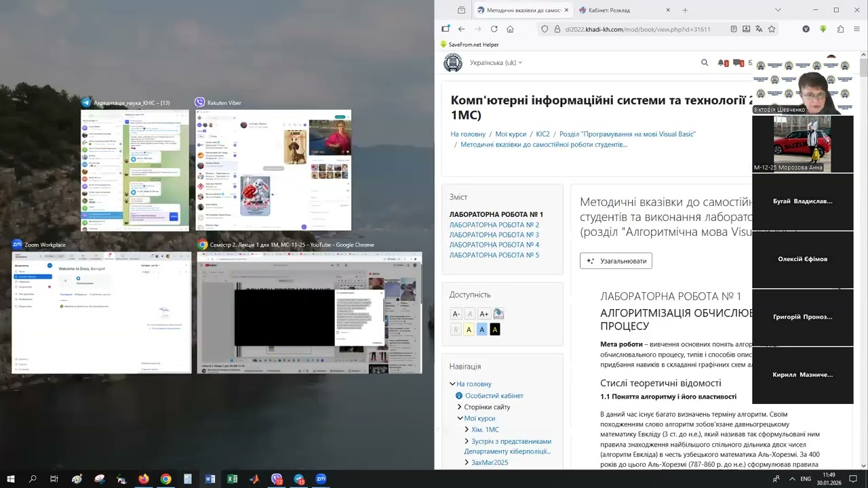
Task: Open the Firefox sidebar toggle icon
Action: click(446, 29)
